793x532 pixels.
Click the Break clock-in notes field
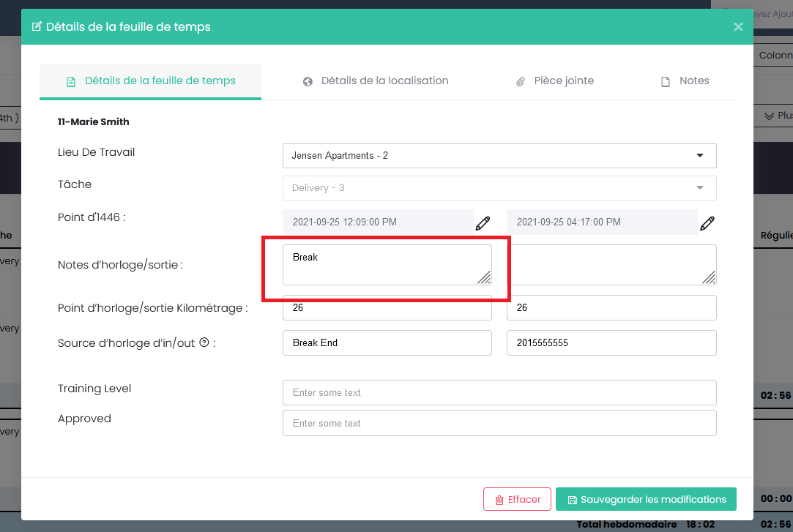(x=381, y=264)
